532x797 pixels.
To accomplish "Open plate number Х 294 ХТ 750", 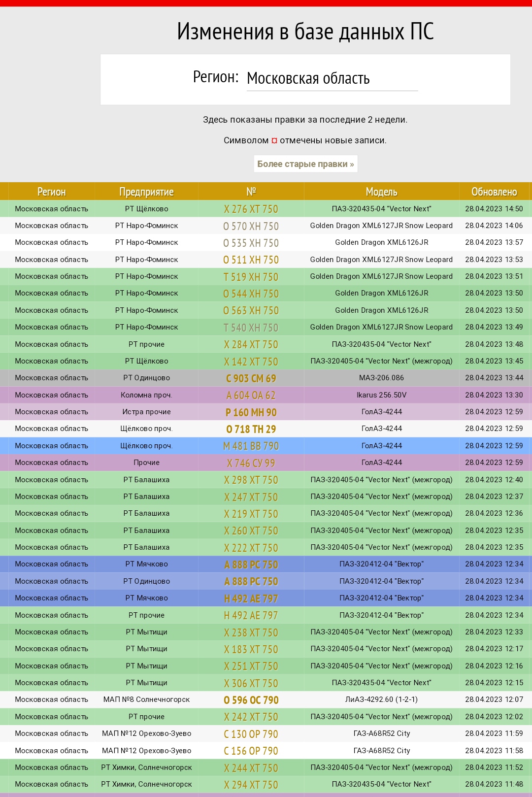I will click(251, 785).
